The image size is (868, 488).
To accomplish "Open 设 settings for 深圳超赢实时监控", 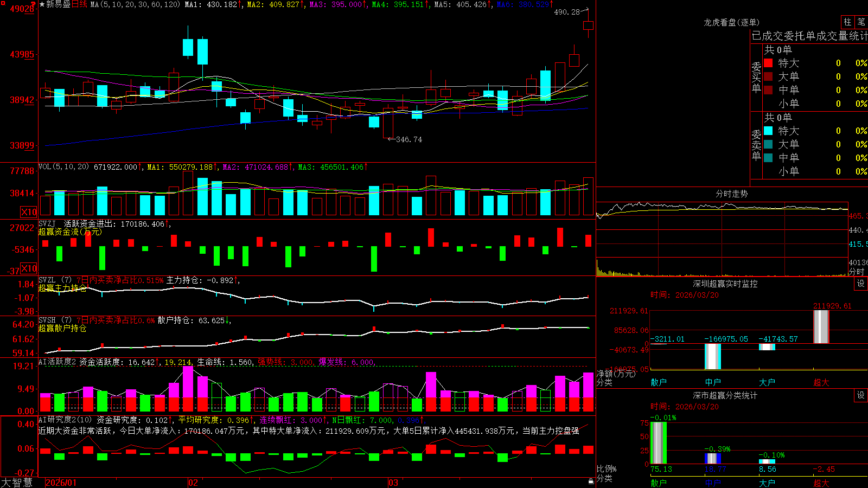I will pyautogui.click(x=861, y=284).
